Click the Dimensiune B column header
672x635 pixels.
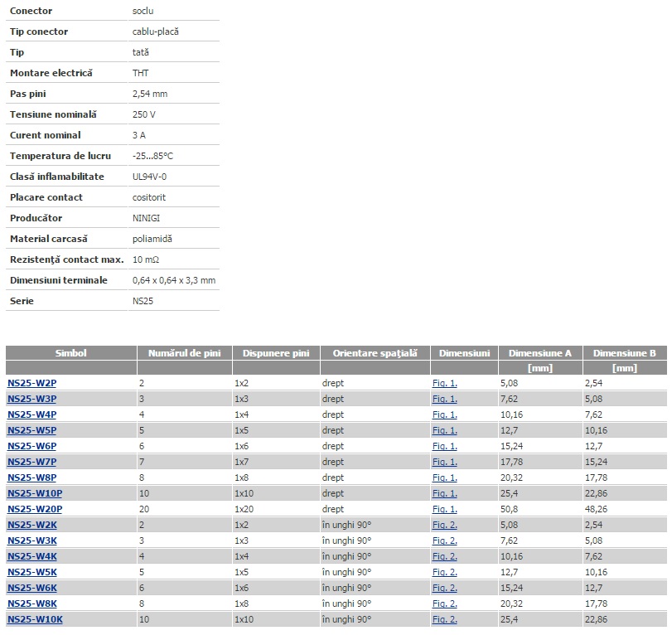(624, 353)
